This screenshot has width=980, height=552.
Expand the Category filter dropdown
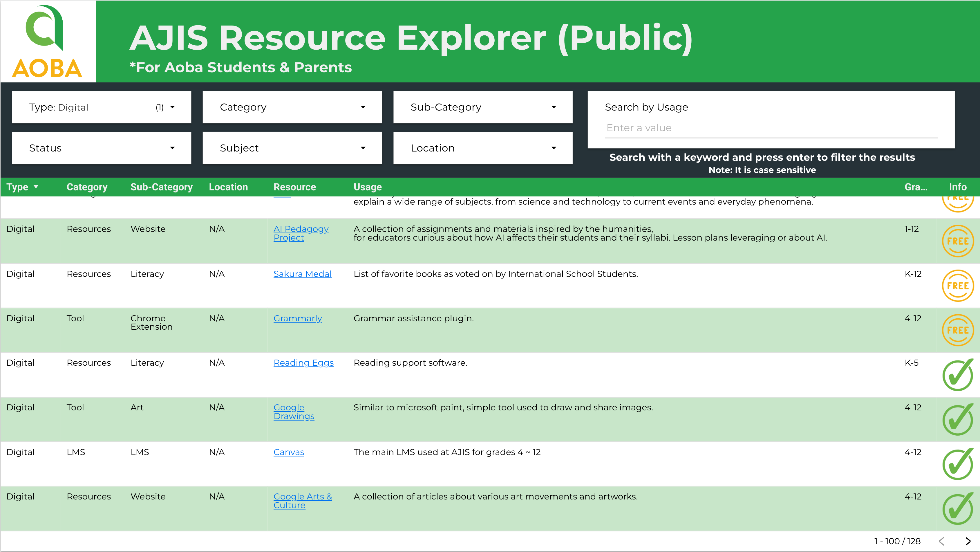(x=292, y=107)
